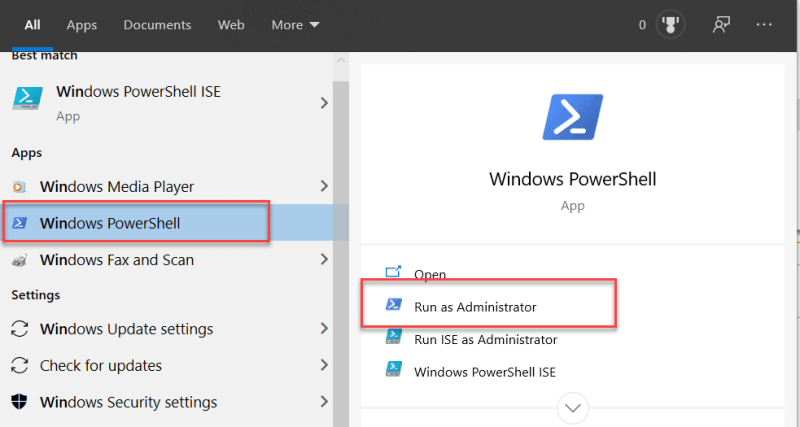The height and width of the screenshot is (427, 800).
Task: Click the Windows Media Player icon
Action: pos(19,187)
